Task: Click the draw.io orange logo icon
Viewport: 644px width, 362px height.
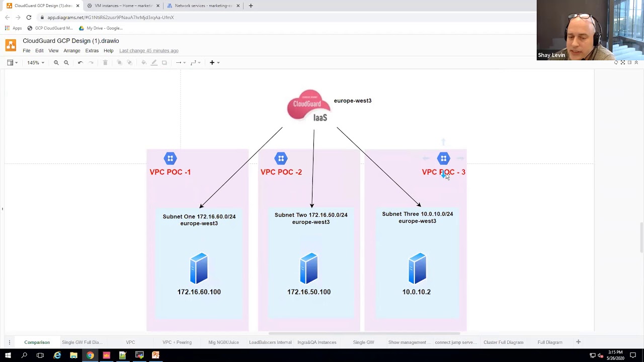Action: point(11,45)
